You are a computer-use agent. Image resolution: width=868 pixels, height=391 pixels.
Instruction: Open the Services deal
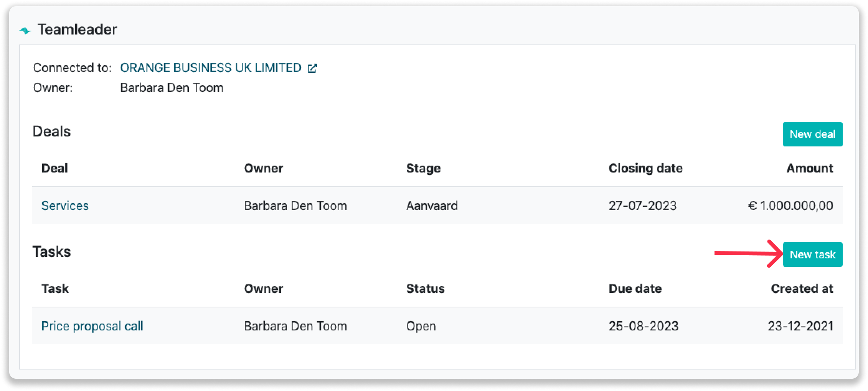point(65,206)
